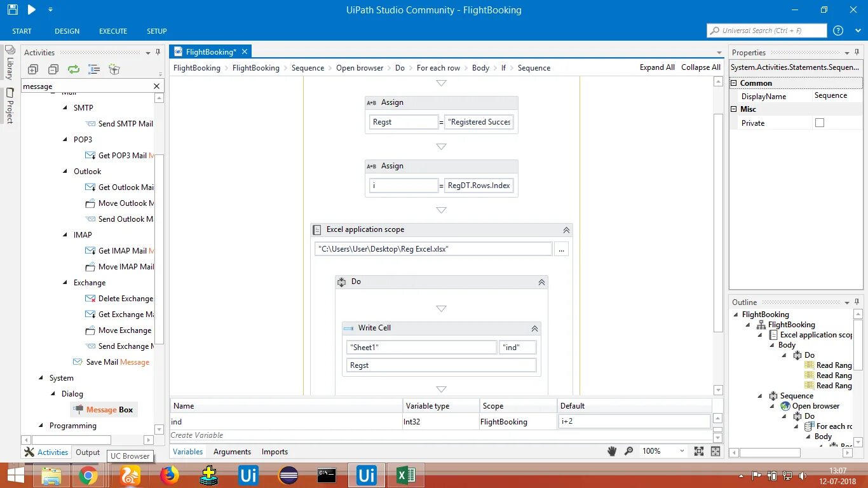Click Collapse All link

[x=701, y=67]
